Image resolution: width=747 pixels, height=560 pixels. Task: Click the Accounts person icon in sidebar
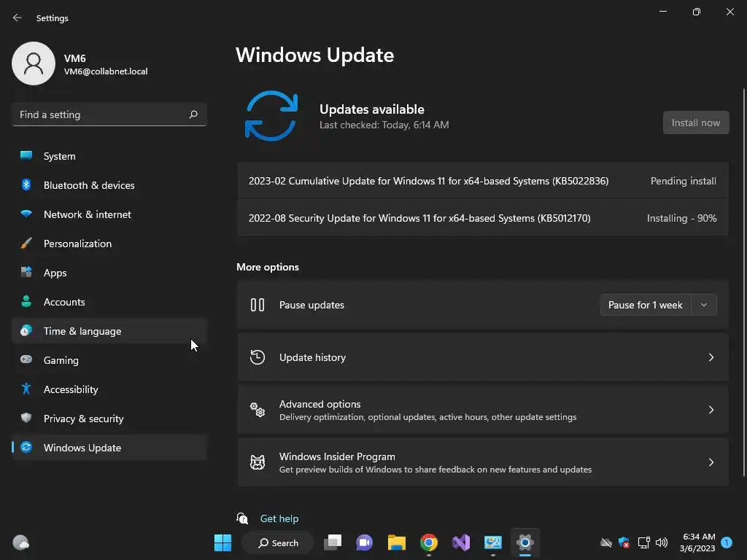tap(26, 301)
